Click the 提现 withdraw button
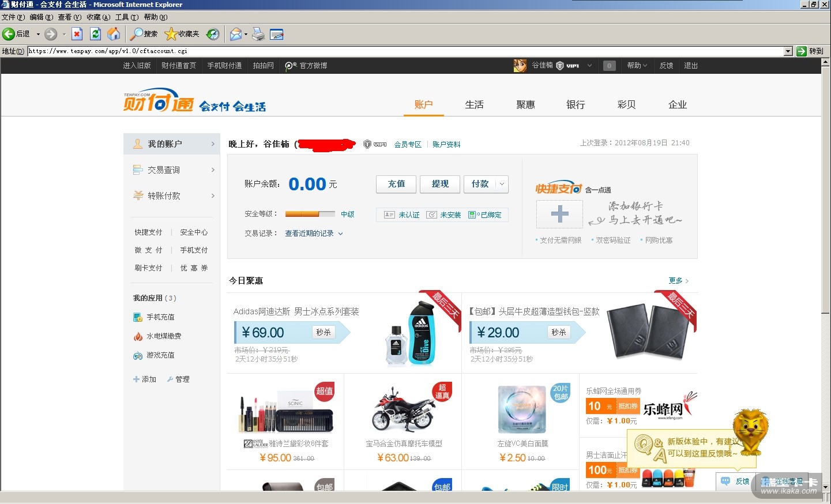831x504 pixels. tap(440, 184)
